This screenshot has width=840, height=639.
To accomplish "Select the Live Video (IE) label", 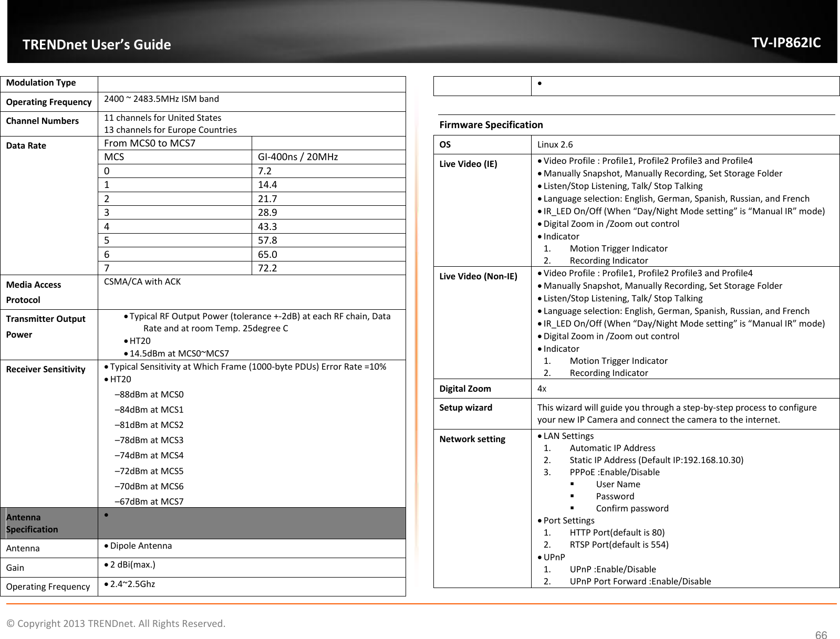I will (468, 164).
